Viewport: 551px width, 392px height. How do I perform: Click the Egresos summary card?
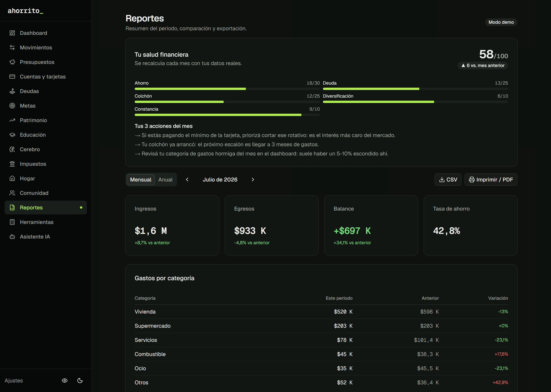271,225
